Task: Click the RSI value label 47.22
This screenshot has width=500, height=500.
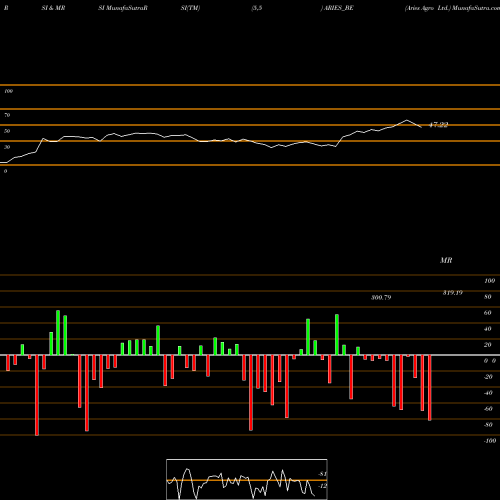Action: (438, 125)
